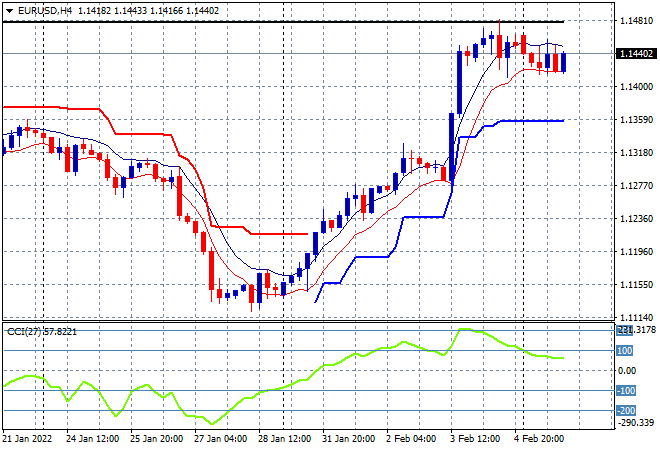The height and width of the screenshot is (450, 660).
Task: Click the 21 Jan 2022 date label
Action: 27,439
